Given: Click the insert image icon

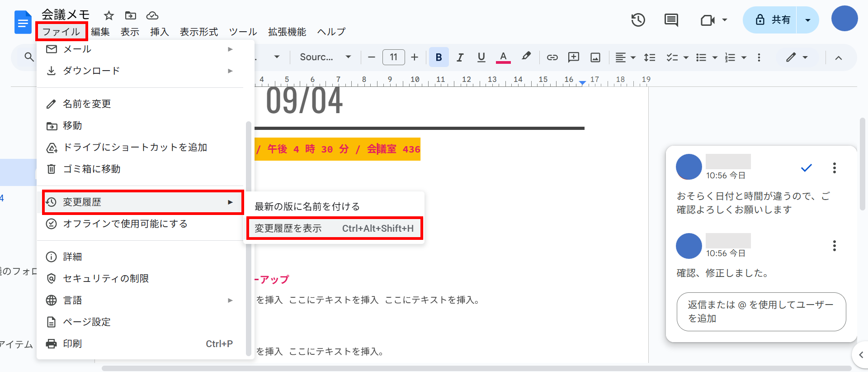Looking at the screenshot, I should pyautogui.click(x=595, y=57).
